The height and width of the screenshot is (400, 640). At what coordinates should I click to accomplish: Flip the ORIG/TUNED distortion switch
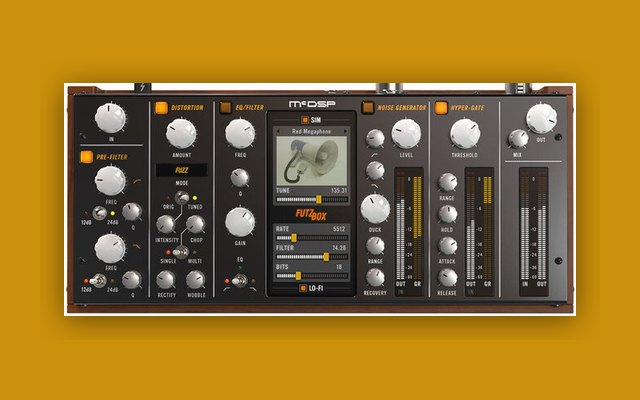coord(182,198)
